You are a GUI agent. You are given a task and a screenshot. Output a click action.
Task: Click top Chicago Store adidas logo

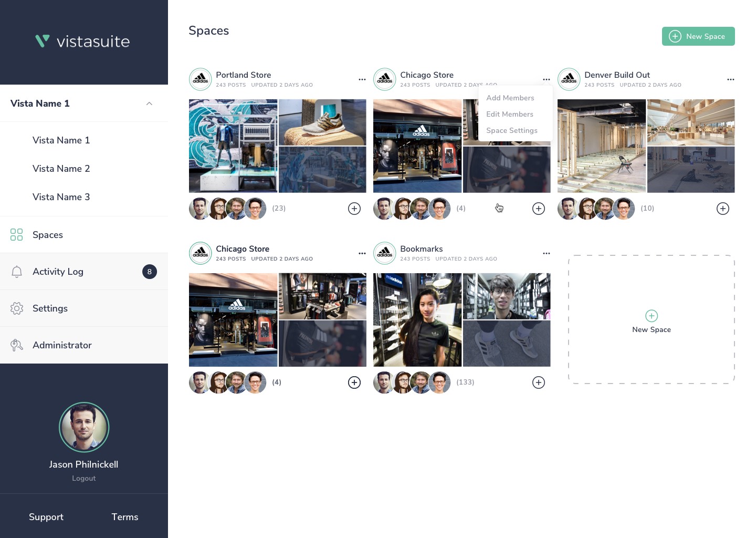coord(385,79)
